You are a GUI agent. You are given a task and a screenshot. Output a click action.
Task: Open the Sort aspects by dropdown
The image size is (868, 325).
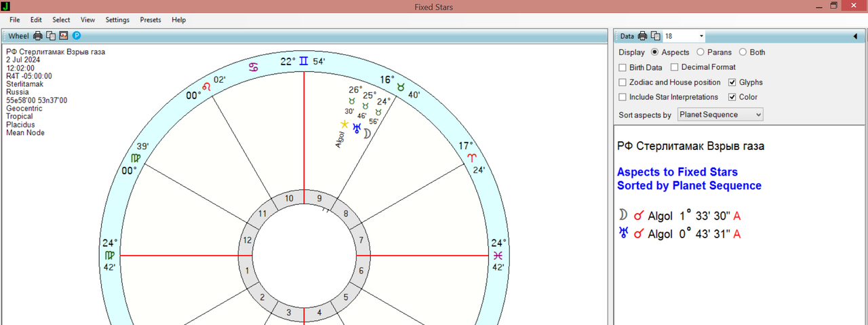tap(720, 115)
